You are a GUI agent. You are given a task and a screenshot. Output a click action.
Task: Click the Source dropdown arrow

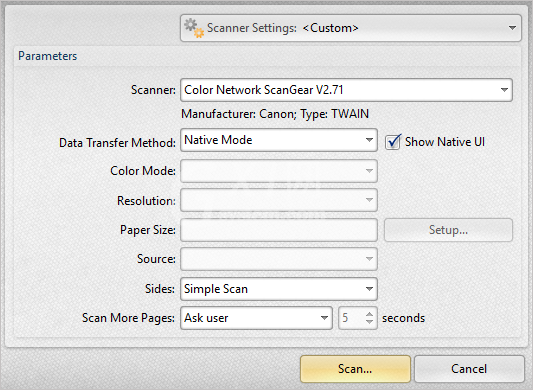[369, 259]
